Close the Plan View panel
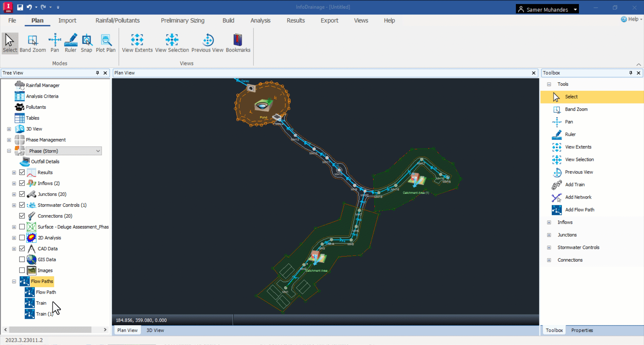 click(534, 73)
